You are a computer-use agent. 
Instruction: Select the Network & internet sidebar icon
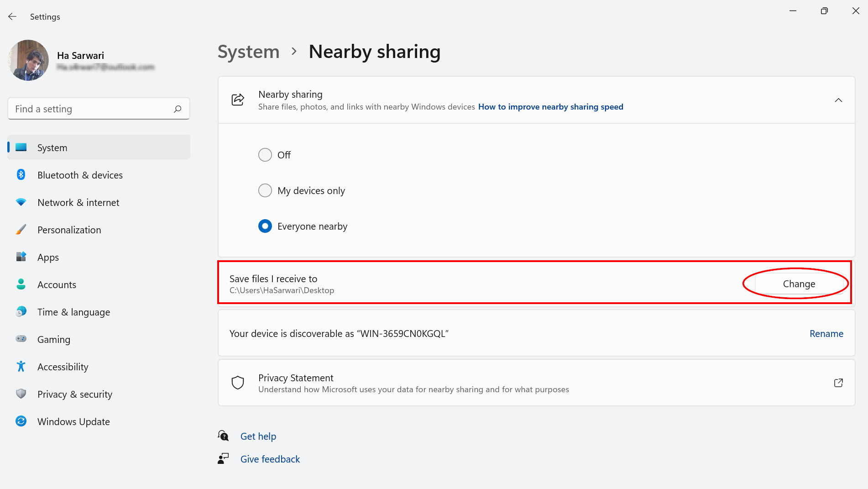[x=21, y=202]
